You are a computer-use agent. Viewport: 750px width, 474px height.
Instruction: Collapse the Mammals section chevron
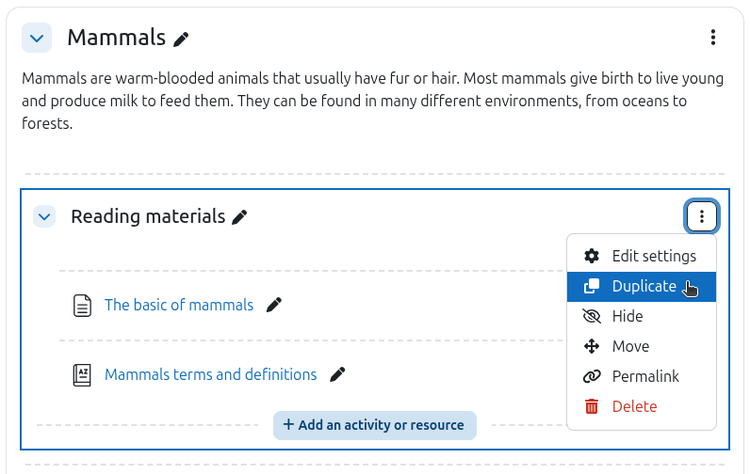[x=37, y=39]
